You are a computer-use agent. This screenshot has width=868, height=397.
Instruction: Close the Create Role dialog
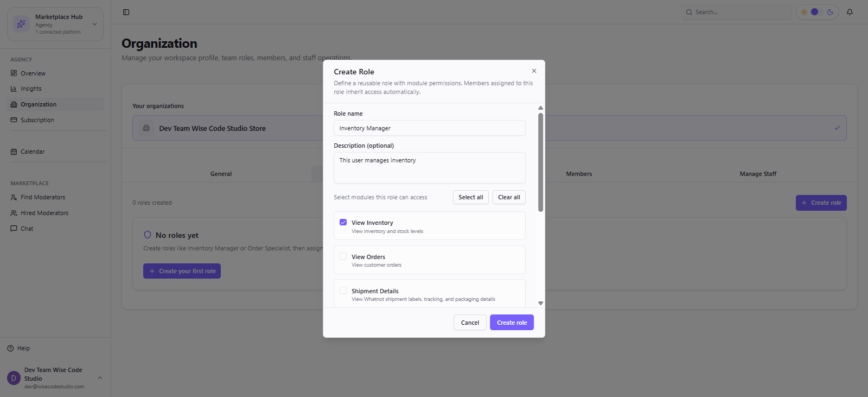pyautogui.click(x=534, y=71)
